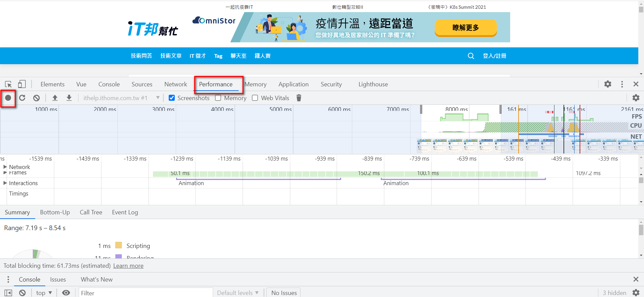Open the ithelp.ithome.com.tw #1 recording dropdown
This screenshot has height=297, width=644.
121,98
